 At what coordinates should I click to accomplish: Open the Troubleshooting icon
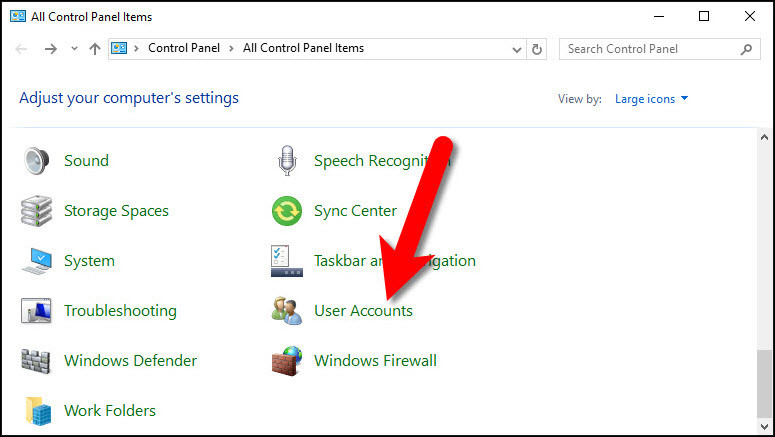pyautogui.click(x=37, y=311)
